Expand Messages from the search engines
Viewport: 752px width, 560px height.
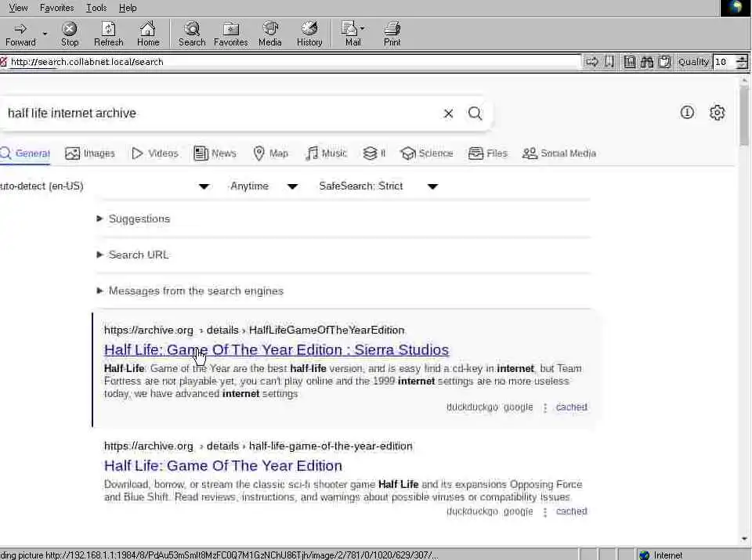click(x=190, y=291)
